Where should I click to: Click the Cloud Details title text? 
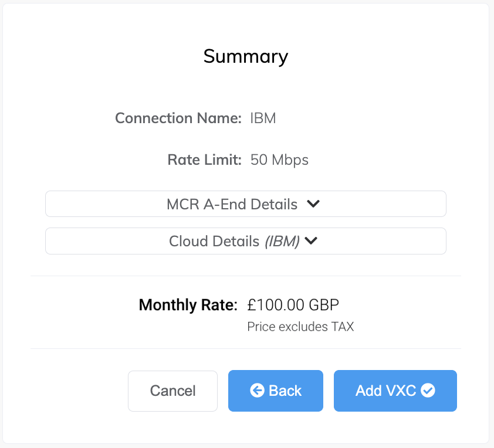(x=214, y=241)
